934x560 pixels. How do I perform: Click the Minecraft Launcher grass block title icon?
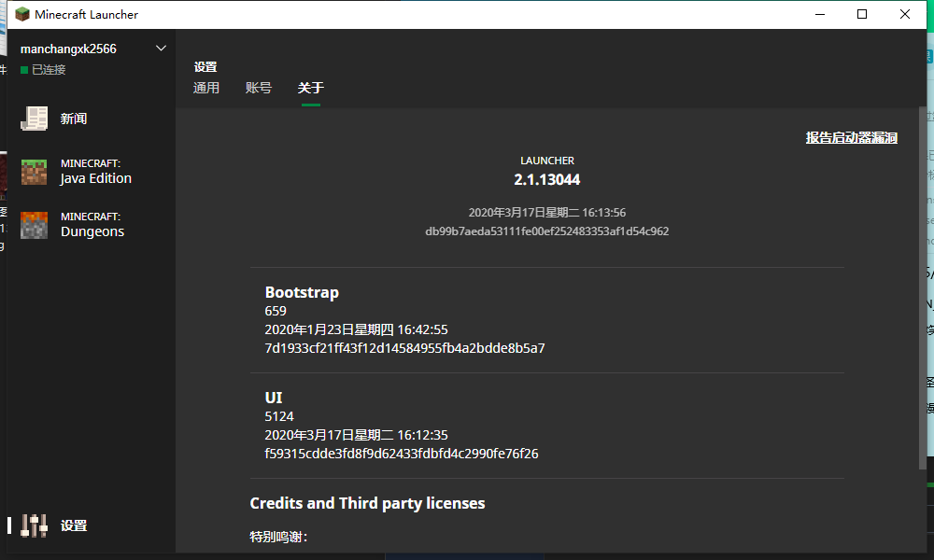(x=22, y=14)
